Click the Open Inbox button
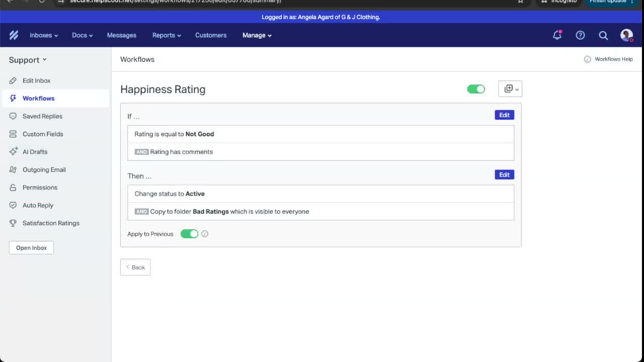 (x=31, y=248)
